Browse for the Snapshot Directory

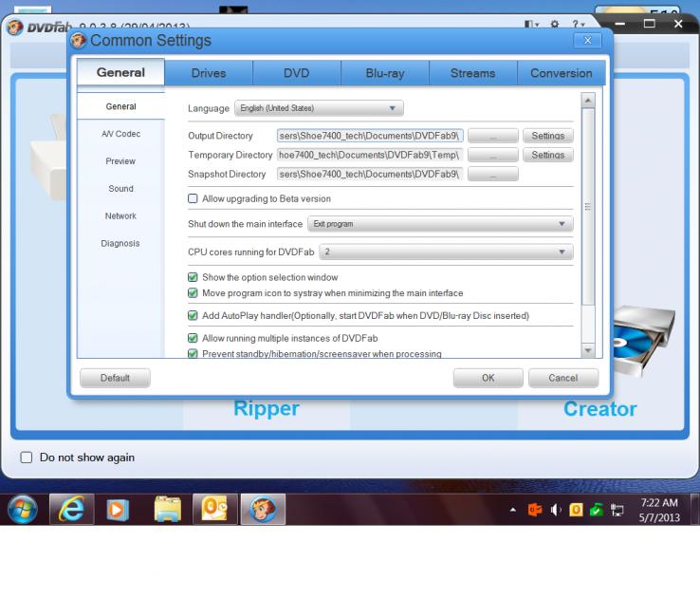[x=493, y=174]
